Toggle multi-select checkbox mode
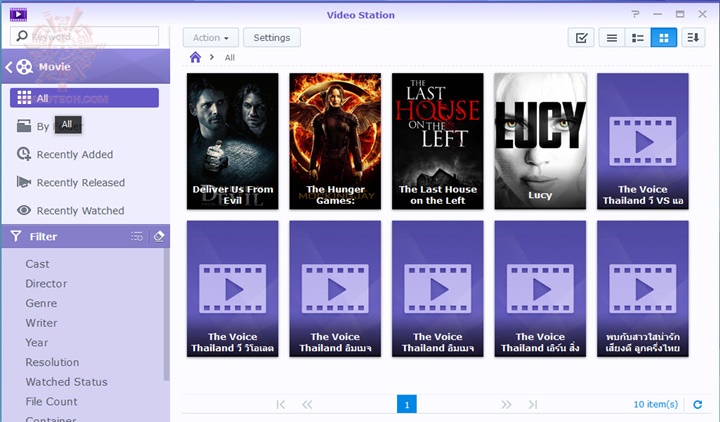 click(x=581, y=38)
